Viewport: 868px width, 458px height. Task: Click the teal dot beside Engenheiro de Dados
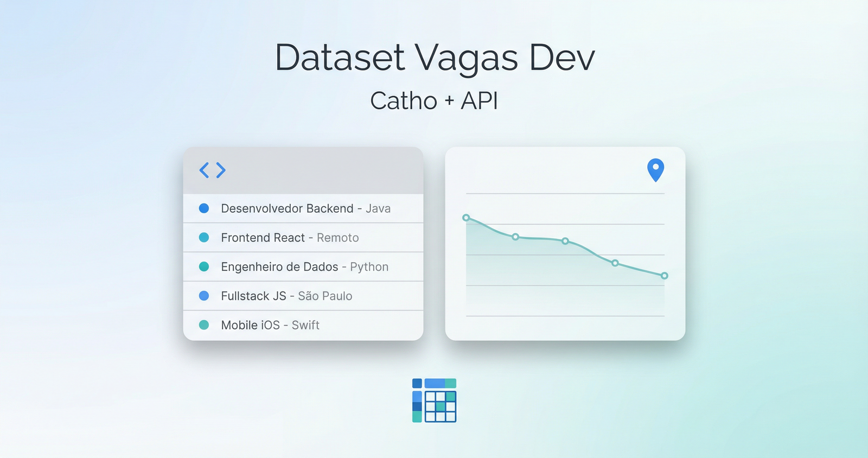tap(204, 266)
